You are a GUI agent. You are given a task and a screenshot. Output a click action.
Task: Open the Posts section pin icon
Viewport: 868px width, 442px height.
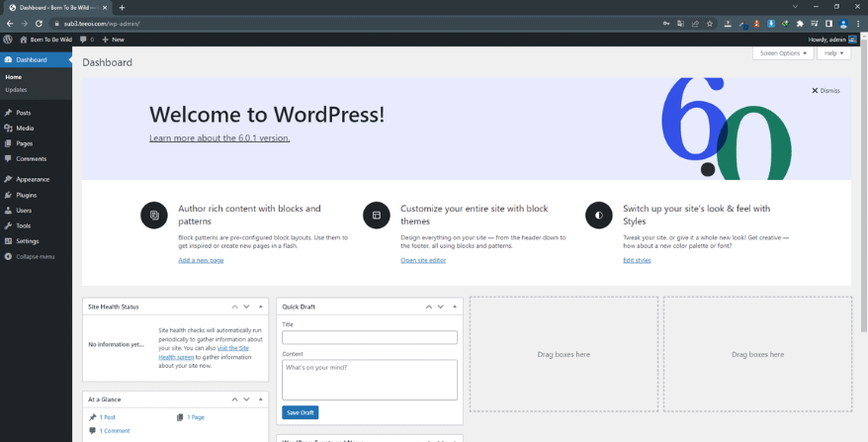[x=8, y=113]
